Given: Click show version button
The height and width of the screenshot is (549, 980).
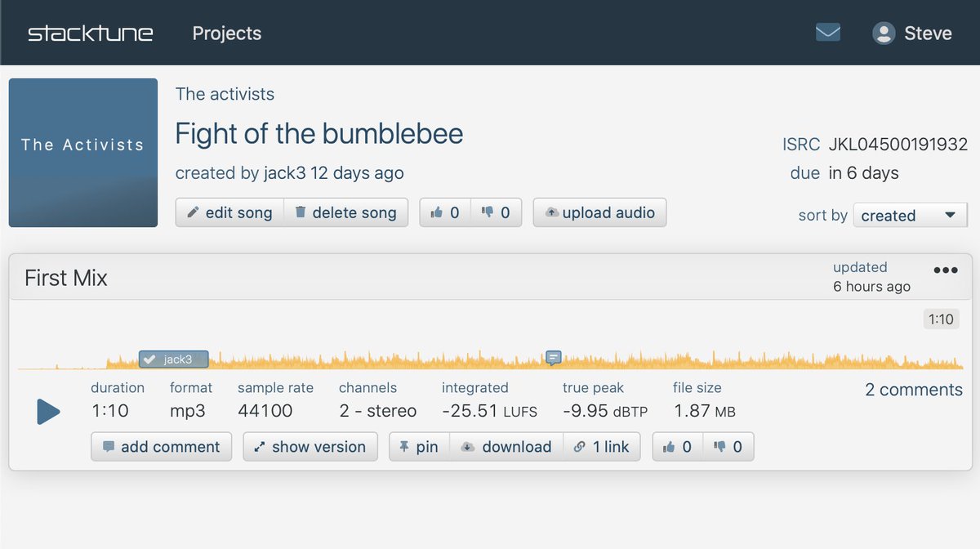Looking at the screenshot, I should (x=310, y=447).
